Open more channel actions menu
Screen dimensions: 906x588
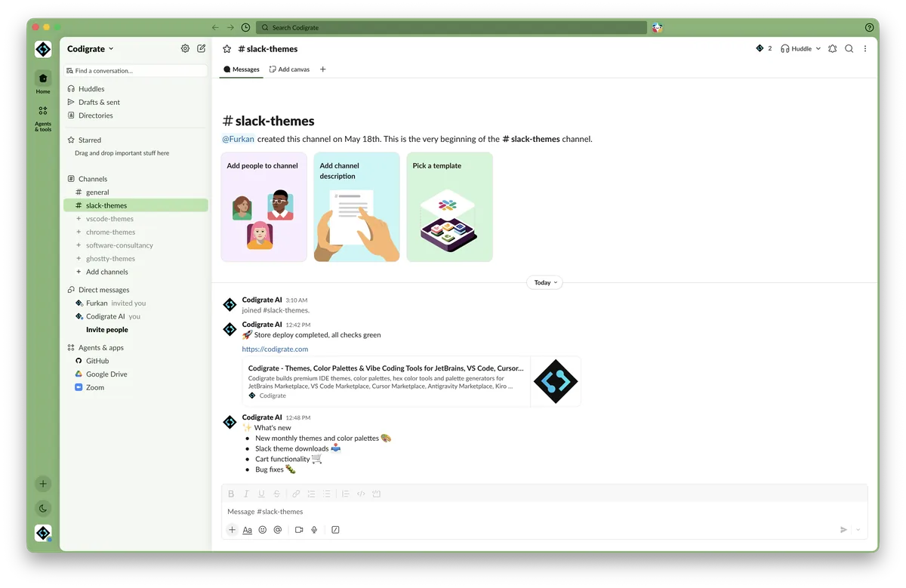(865, 48)
